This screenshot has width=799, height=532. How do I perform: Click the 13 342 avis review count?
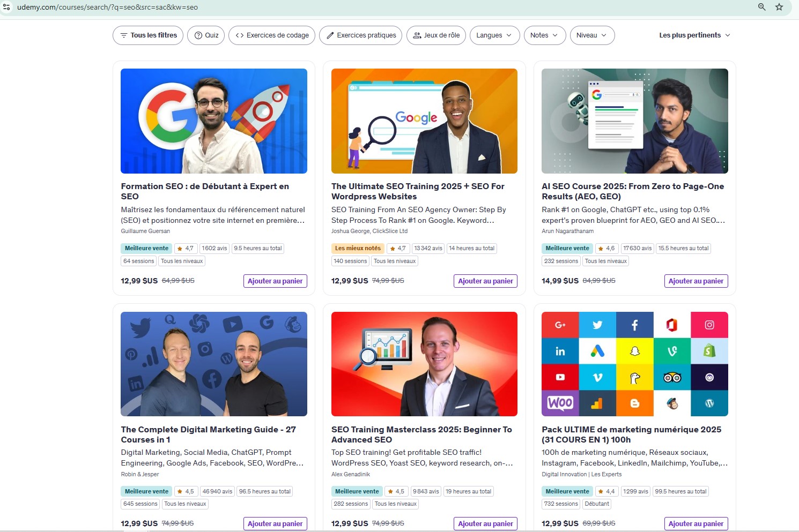click(428, 248)
